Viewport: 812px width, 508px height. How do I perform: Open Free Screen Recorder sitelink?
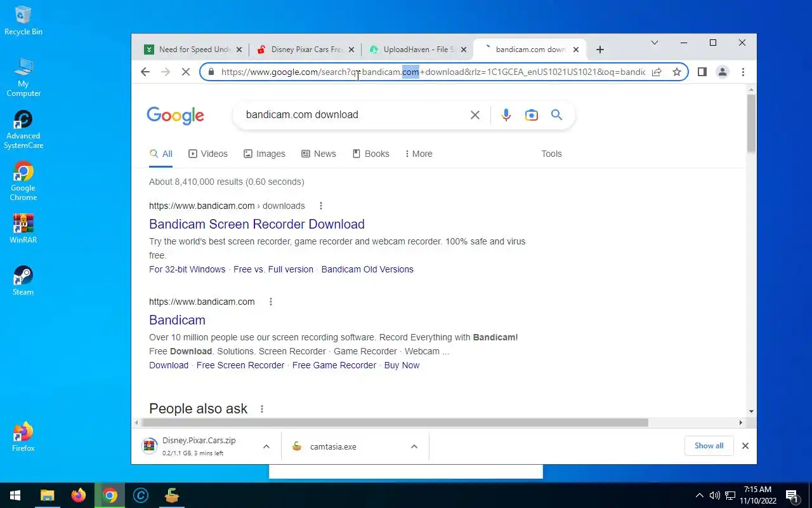240,365
